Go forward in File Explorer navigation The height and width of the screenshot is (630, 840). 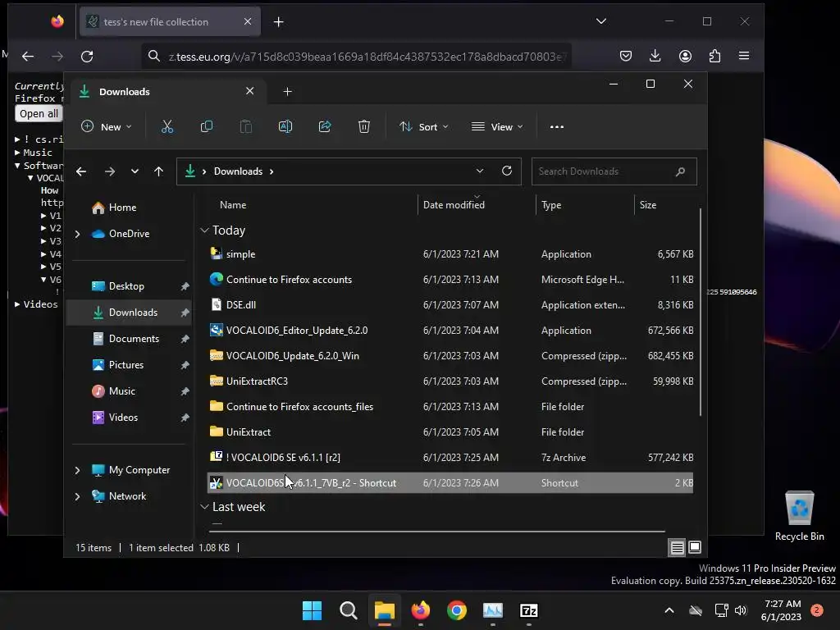110,171
